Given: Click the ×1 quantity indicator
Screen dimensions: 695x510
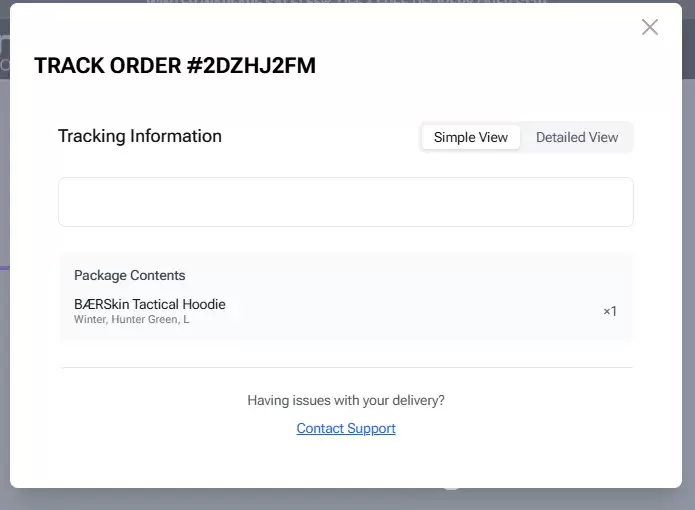Looking at the screenshot, I should (x=609, y=311).
